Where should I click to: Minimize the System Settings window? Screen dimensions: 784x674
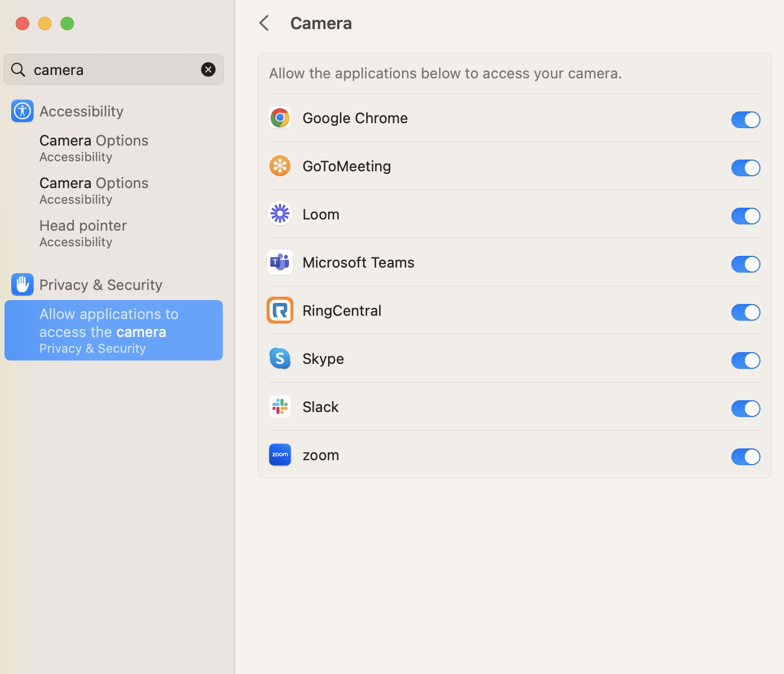pyautogui.click(x=45, y=24)
